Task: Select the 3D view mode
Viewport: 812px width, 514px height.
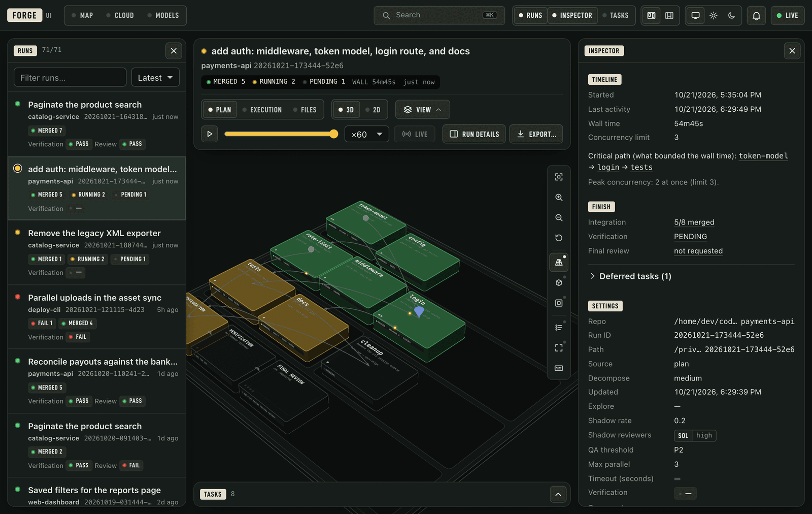Action: click(x=346, y=110)
